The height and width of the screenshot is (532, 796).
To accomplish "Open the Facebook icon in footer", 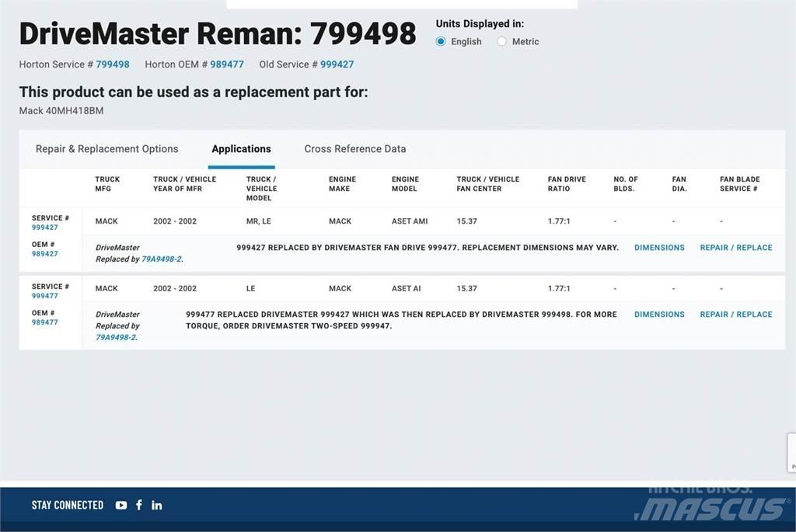I will 139,505.
